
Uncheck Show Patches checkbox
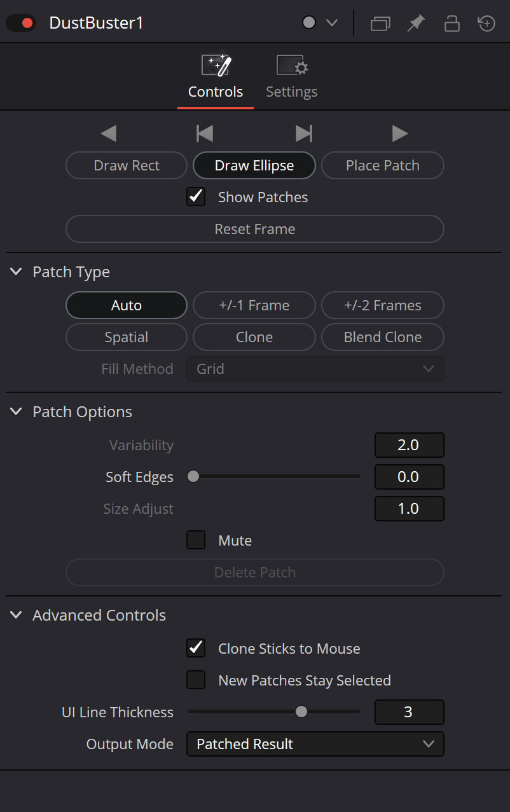click(196, 197)
